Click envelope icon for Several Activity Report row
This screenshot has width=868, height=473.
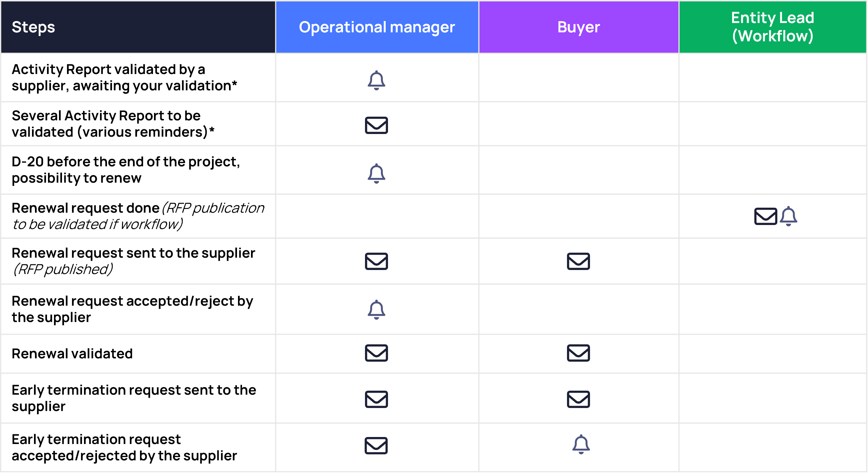(x=376, y=125)
